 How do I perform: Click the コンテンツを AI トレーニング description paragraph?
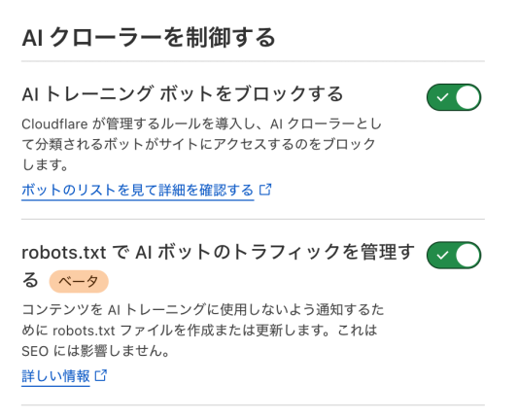[203, 331]
